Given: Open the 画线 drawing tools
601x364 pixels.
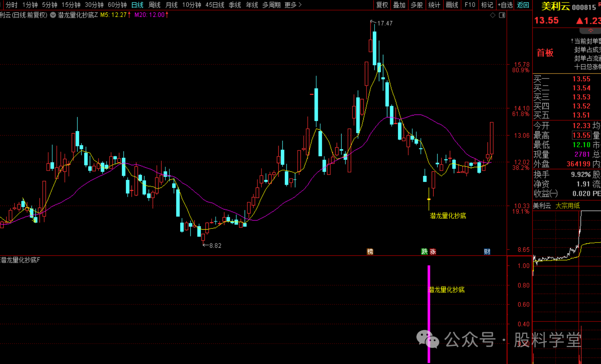Looking at the screenshot, I should [452, 5].
